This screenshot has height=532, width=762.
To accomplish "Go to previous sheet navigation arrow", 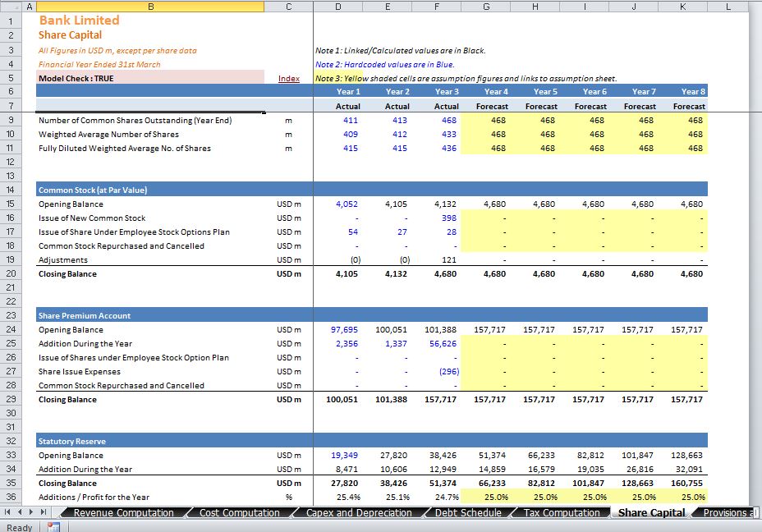I will pyautogui.click(x=20, y=512).
